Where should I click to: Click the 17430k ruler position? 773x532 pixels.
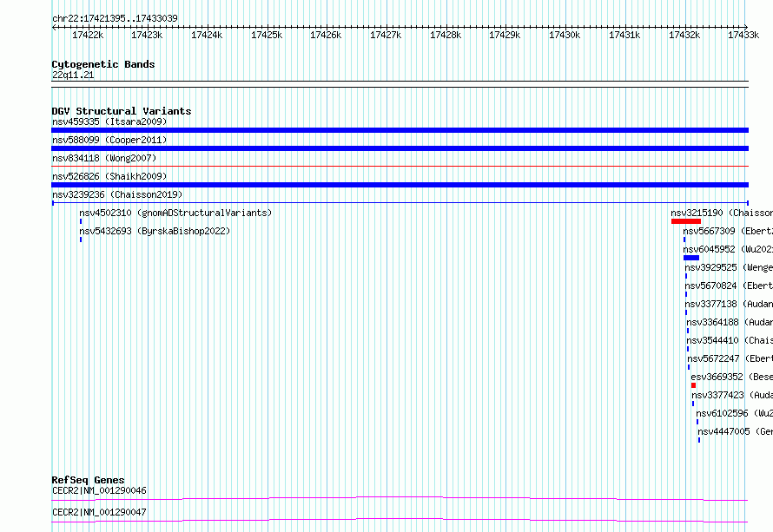[x=565, y=35]
